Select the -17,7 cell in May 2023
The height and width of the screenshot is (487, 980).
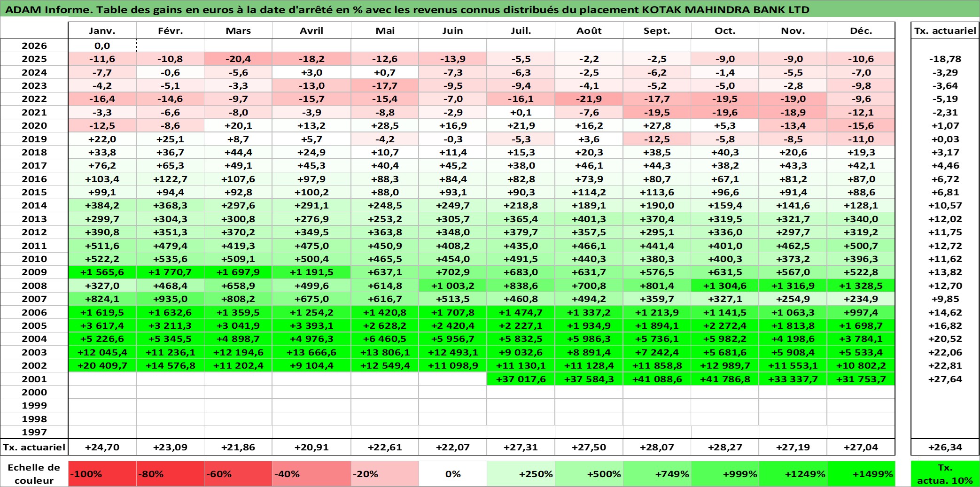(385, 85)
